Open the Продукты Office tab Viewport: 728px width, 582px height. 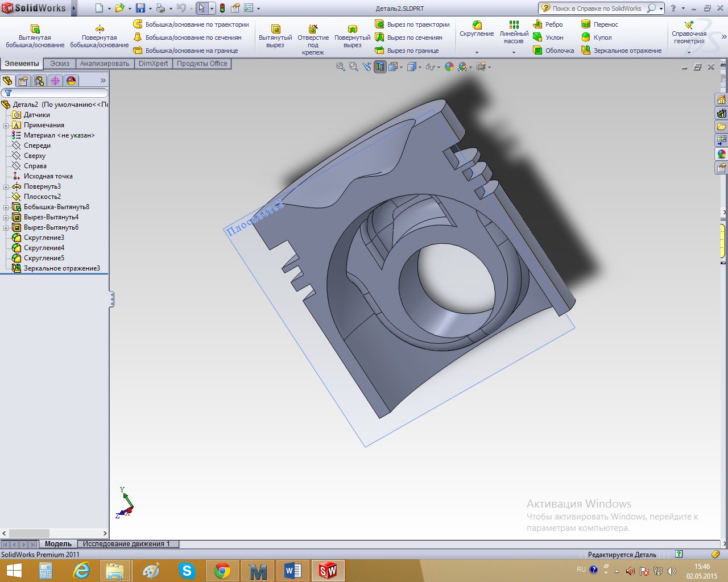click(x=202, y=64)
